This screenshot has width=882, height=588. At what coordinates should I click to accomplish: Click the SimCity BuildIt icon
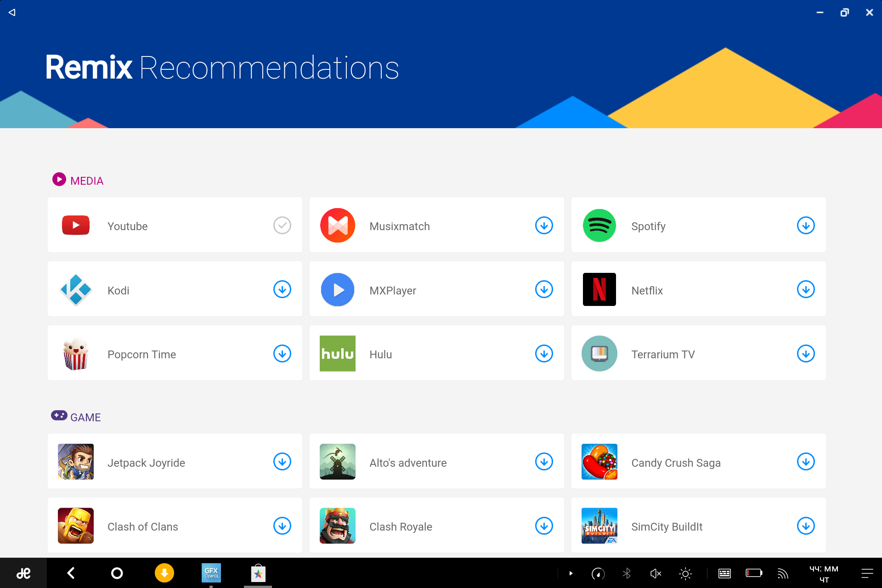[599, 526]
